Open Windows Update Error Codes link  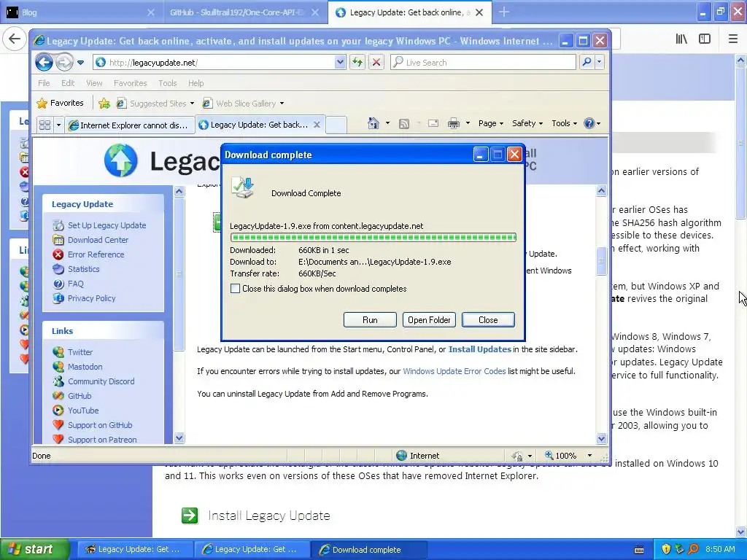(x=454, y=371)
